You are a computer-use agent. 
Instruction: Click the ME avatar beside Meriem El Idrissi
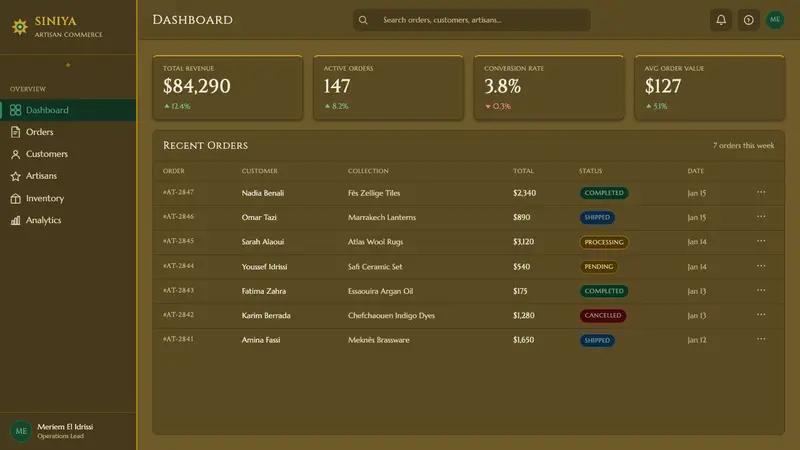pos(21,431)
